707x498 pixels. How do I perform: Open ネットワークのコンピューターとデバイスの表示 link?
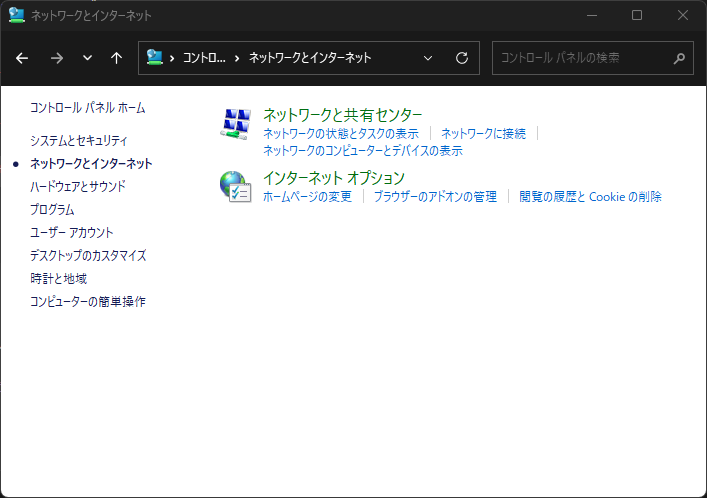363,151
